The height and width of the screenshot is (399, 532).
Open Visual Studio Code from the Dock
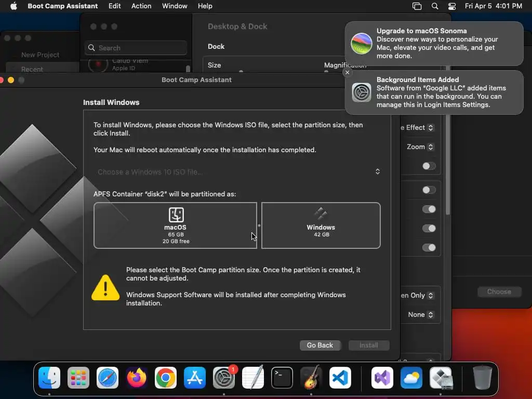pos(340,378)
